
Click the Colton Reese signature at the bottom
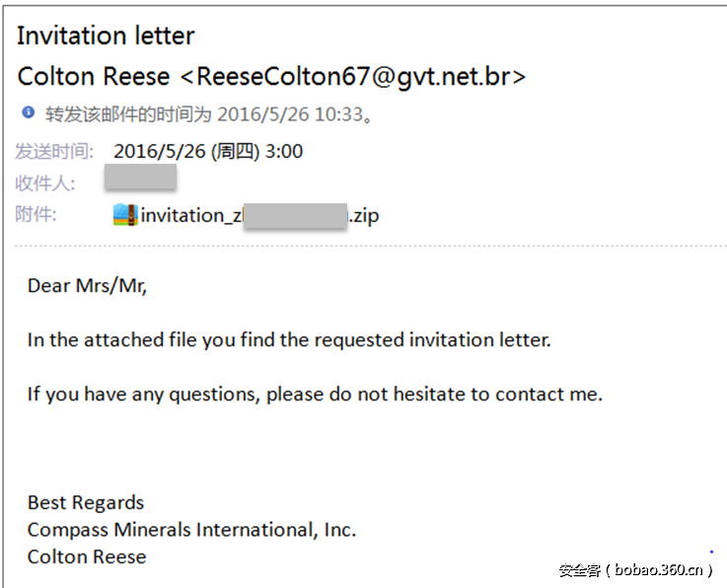click(87, 556)
